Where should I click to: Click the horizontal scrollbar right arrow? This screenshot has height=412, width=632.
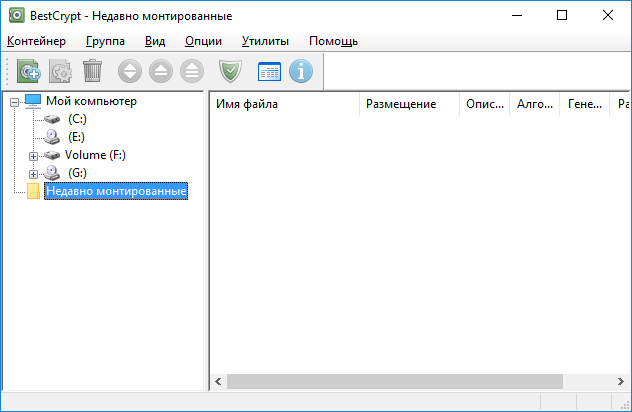622,382
